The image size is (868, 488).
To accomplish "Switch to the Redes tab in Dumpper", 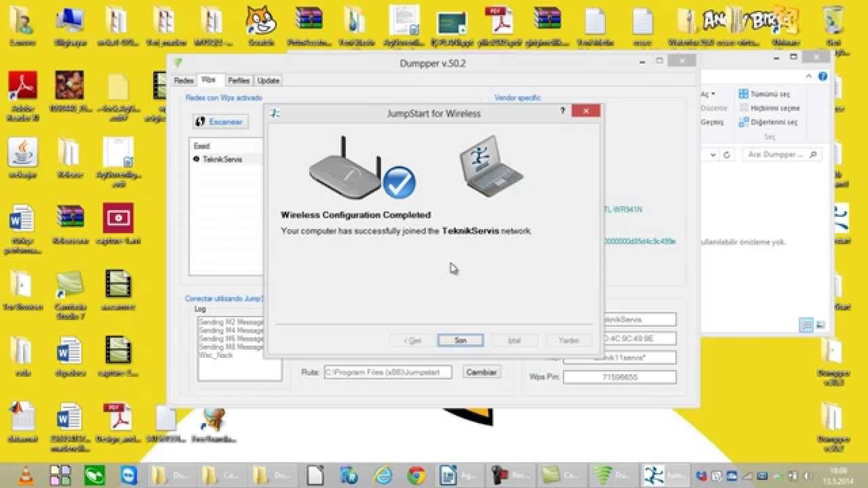I will coord(183,81).
